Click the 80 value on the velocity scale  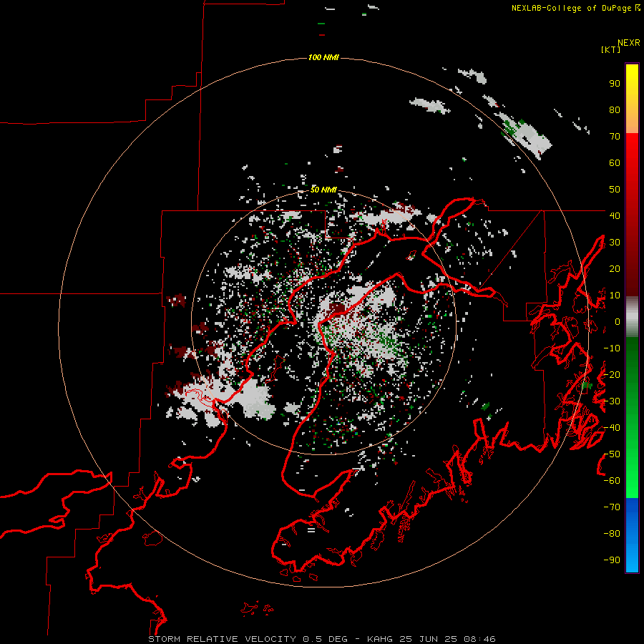tap(615, 110)
